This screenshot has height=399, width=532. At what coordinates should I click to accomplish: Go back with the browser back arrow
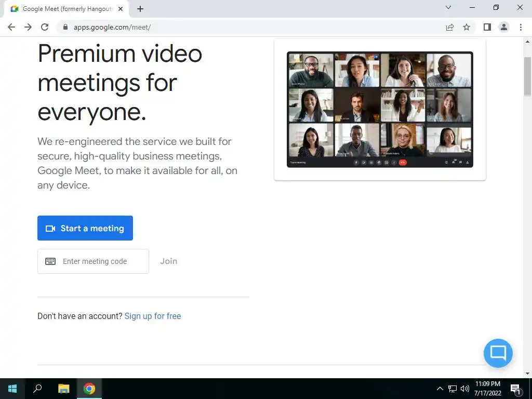click(x=11, y=27)
